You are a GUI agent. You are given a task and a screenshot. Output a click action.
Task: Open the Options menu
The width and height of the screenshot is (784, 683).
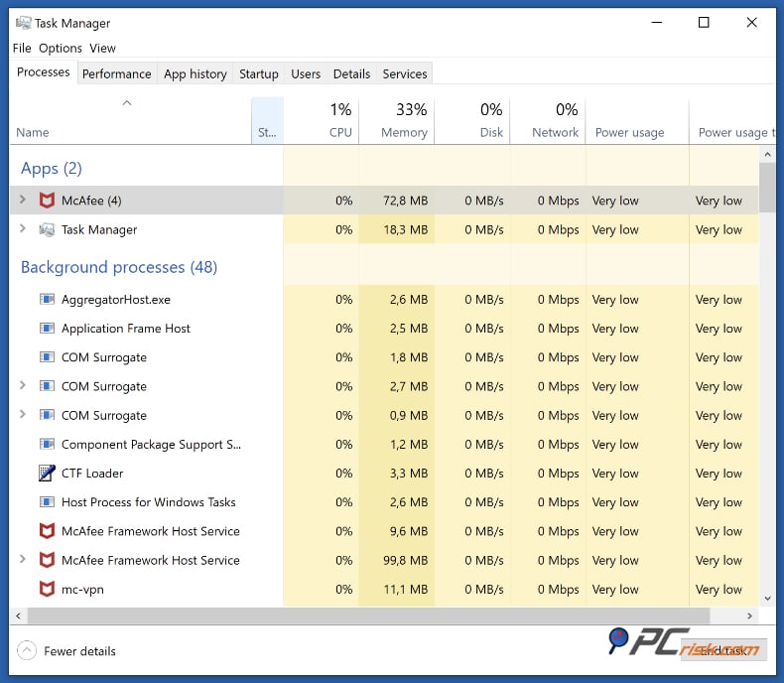pos(61,48)
